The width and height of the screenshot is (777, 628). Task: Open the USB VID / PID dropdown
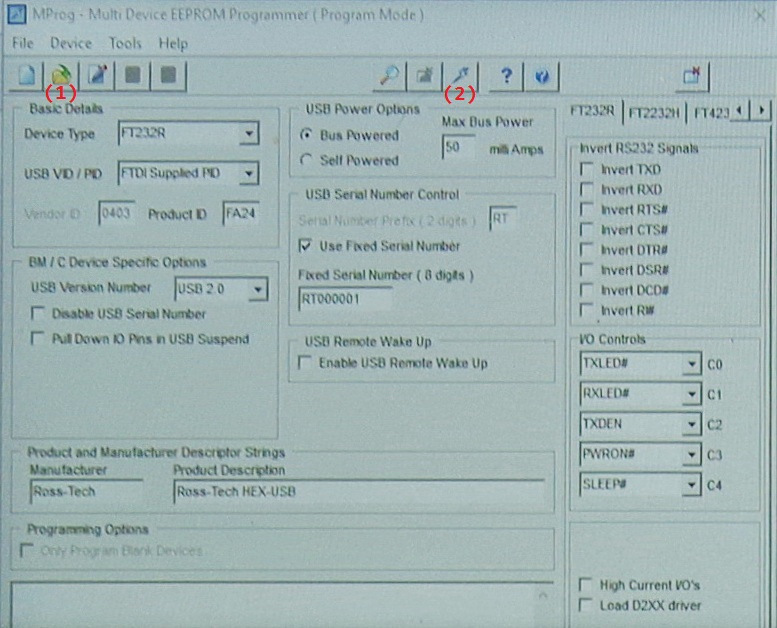249,173
